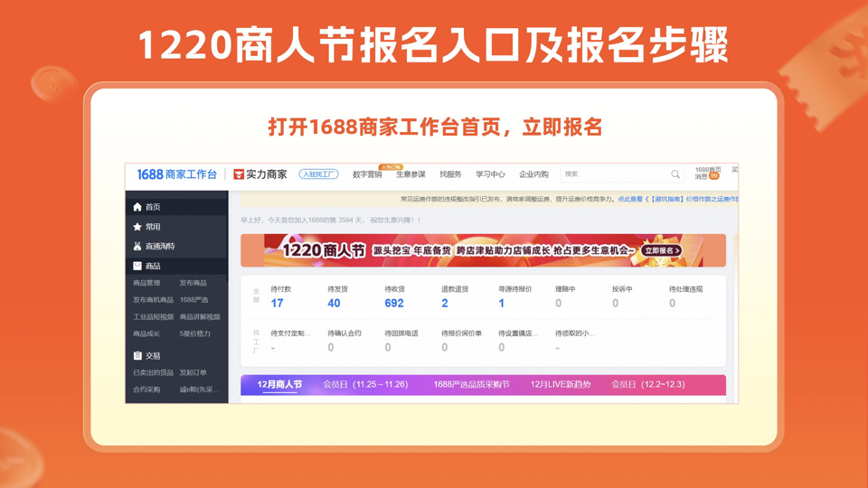This screenshot has height=488, width=868.
Task: Click the 交易 clipboard icon
Action: (137, 356)
